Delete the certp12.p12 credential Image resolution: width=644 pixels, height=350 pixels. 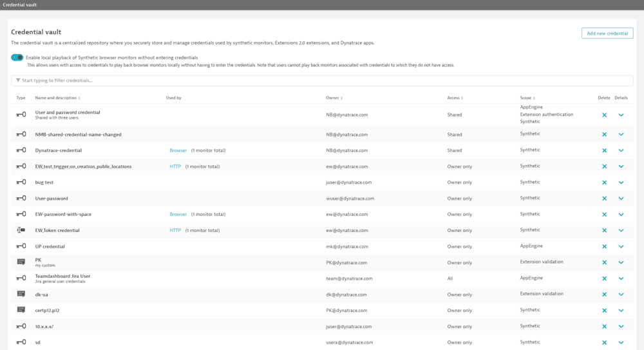tap(604, 311)
